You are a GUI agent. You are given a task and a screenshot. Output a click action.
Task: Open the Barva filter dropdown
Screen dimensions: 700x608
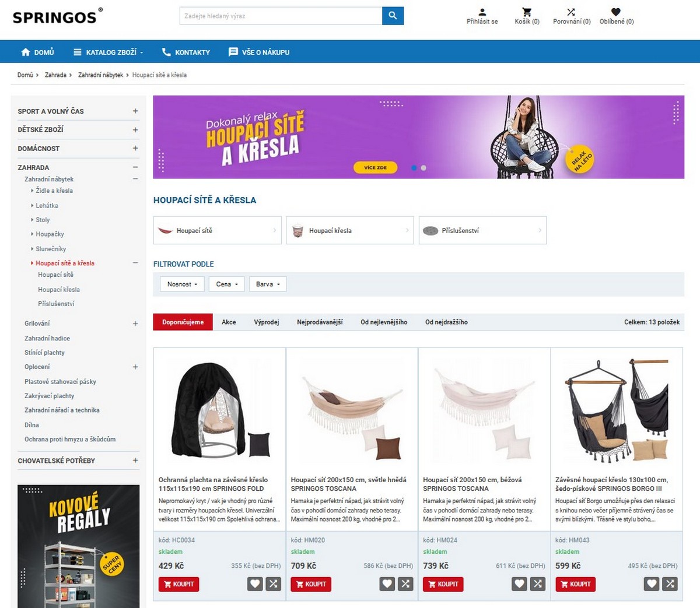click(x=268, y=284)
